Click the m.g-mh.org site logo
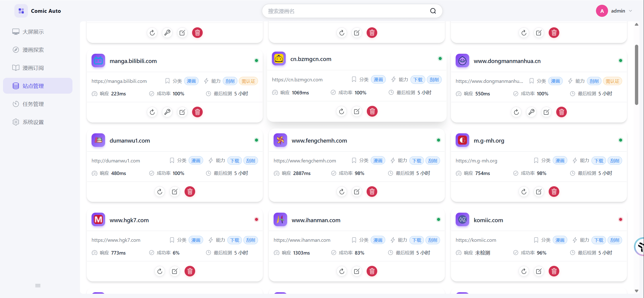The image size is (644, 298). point(462,140)
